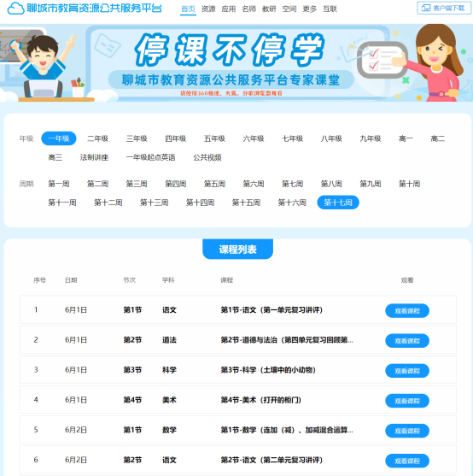This screenshot has width=473, height=476.
Task: Open the 第1节-数学 连加 course title
Action: coord(287,430)
